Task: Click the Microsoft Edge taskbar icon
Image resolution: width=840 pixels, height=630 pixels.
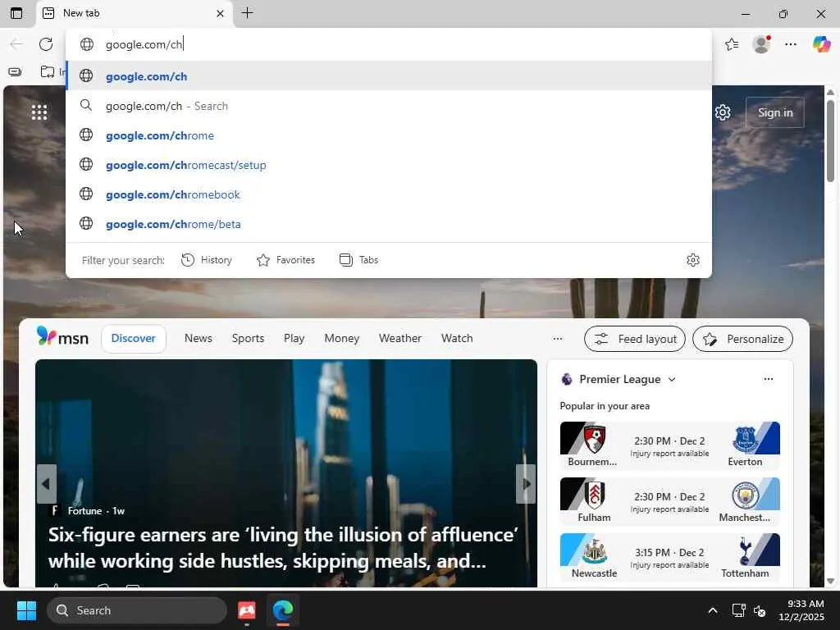Action: coord(283,610)
